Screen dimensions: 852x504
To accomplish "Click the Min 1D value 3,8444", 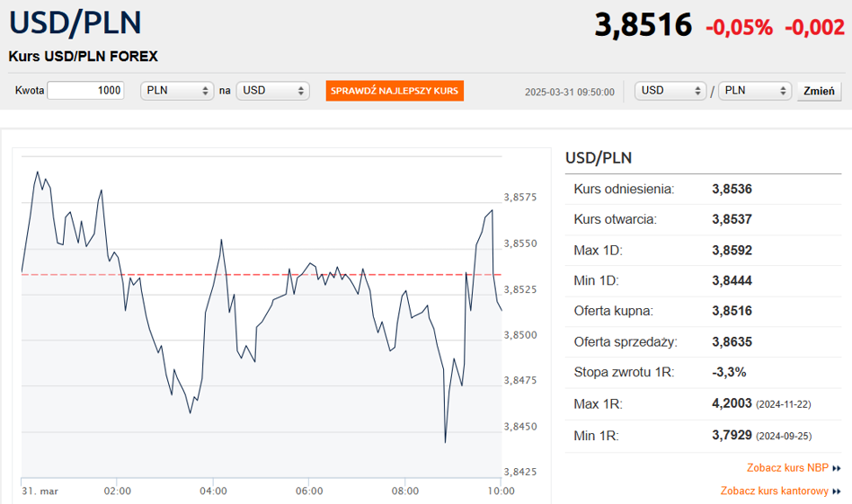I will tap(732, 281).
